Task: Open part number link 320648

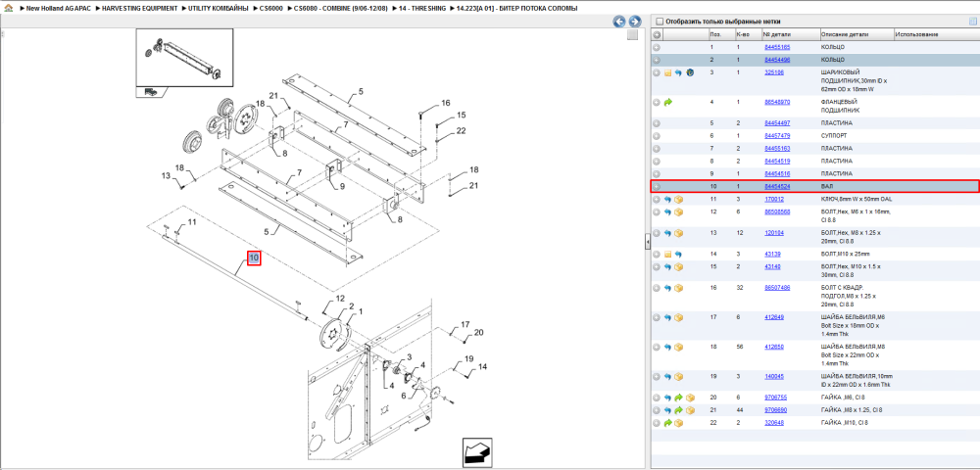Action: pos(774,423)
